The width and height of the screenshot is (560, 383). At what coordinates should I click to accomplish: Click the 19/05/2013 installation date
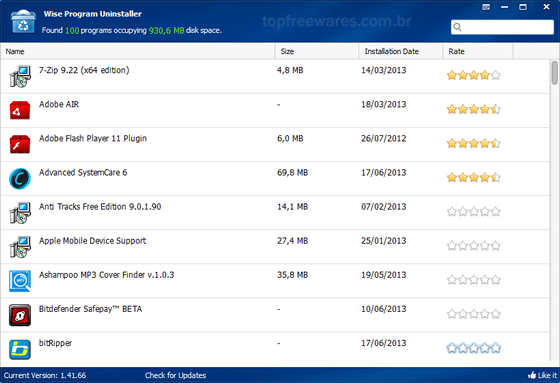[x=384, y=275]
